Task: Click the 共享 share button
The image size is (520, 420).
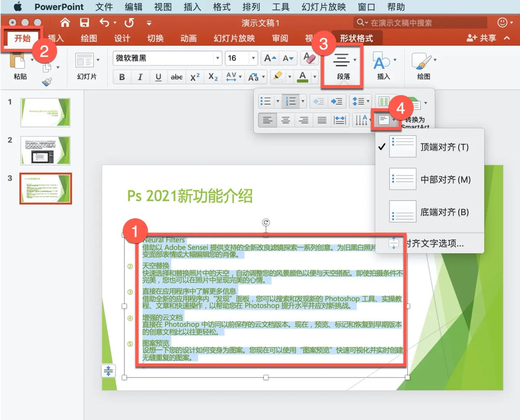Action: (482, 38)
